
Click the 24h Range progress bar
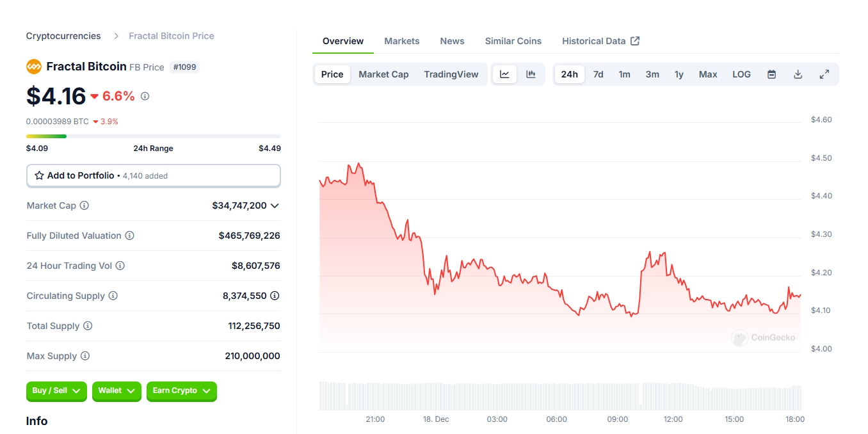pos(153,136)
